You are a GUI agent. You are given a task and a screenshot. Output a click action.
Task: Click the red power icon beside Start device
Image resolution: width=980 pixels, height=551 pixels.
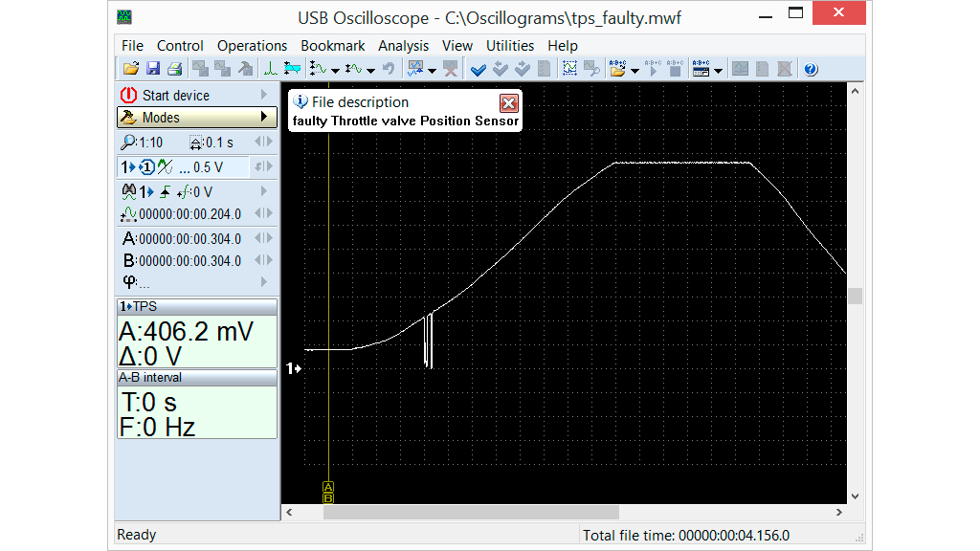click(128, 95)
